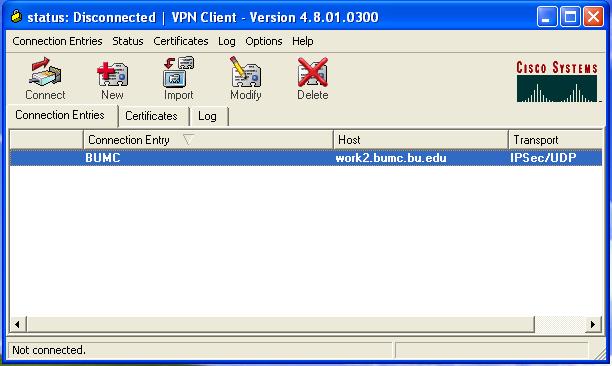The width and height of the screenshot is (612, 366).
Task: Create a New connection entry
Action: pyautogui.click(x=112, y=79)
